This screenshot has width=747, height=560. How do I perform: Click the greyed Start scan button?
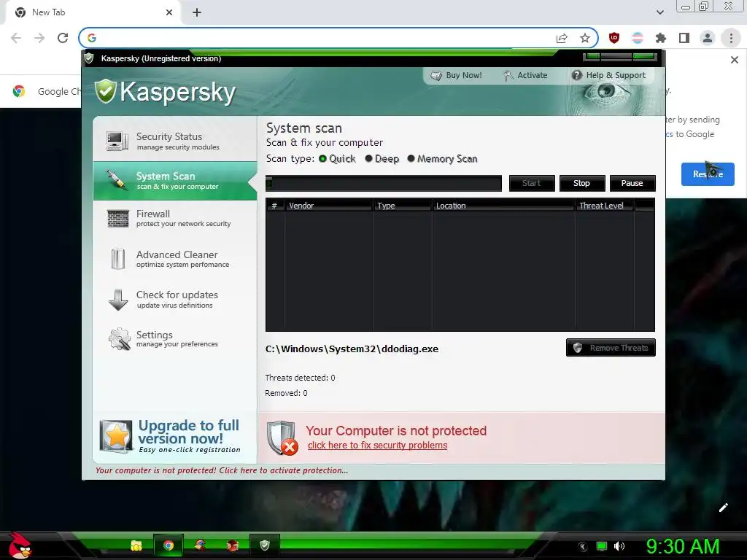[532, 183]
